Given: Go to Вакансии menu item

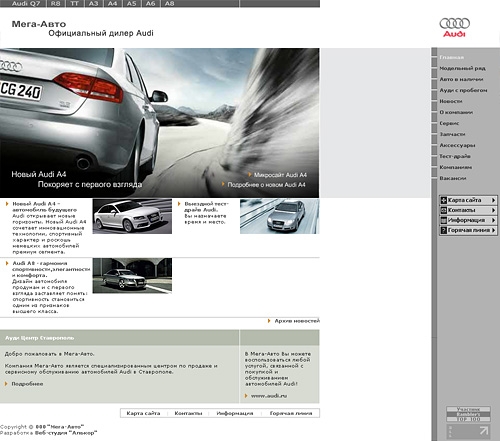Looking at the screenshot, I should point(453,178).
